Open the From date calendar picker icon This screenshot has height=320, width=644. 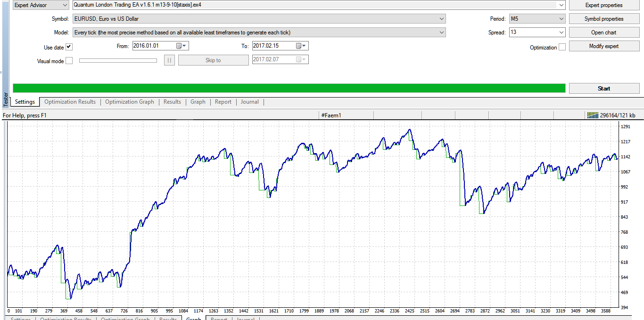(x=179, y=46)
